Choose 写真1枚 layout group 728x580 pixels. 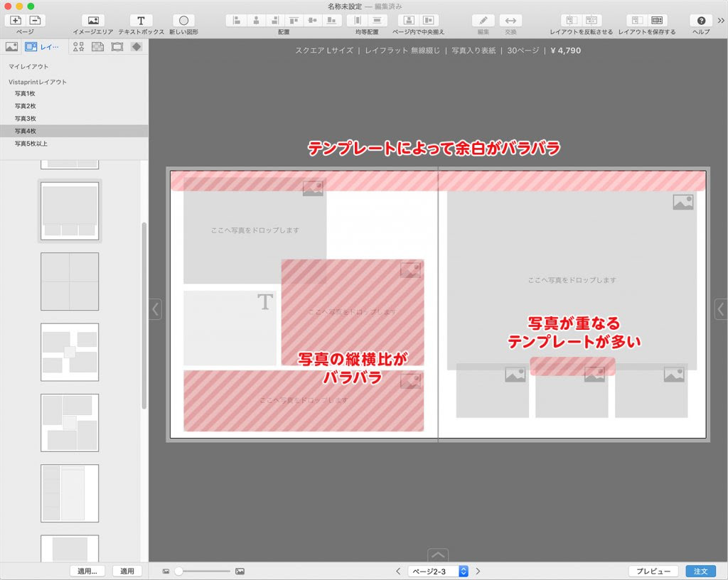(74, 93)
